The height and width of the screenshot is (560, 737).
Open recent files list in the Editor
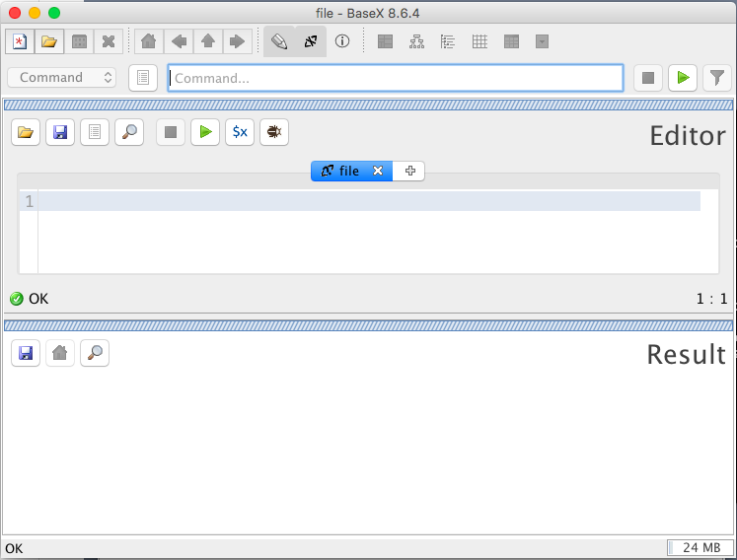click(95, 132)
